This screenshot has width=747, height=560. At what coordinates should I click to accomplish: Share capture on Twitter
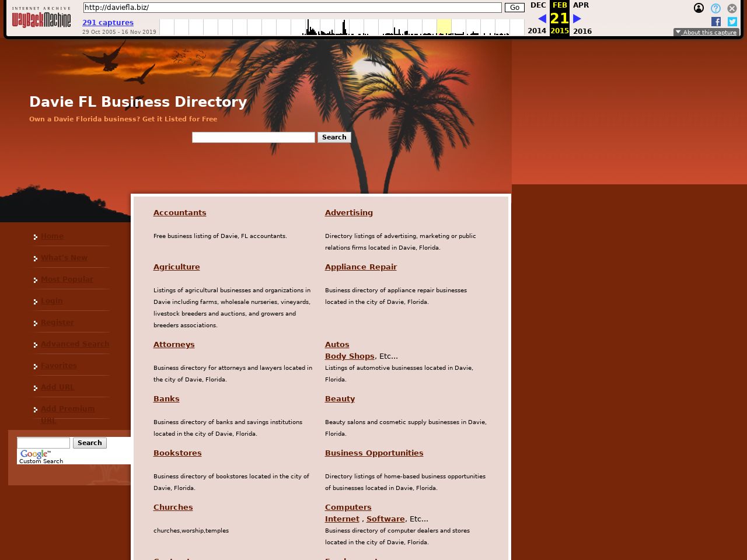[732, 22]
